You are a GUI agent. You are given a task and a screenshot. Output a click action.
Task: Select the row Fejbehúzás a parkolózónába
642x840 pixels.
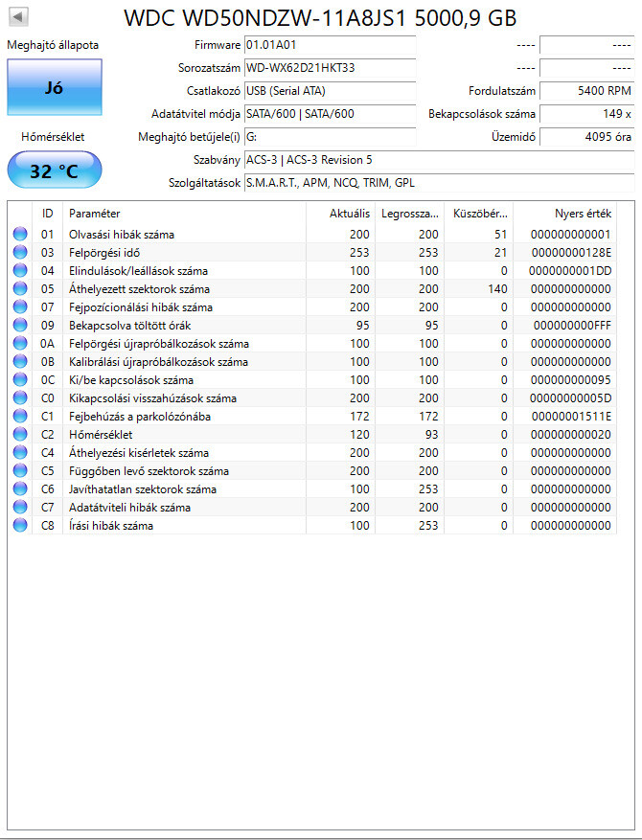[x=312, y=417]
